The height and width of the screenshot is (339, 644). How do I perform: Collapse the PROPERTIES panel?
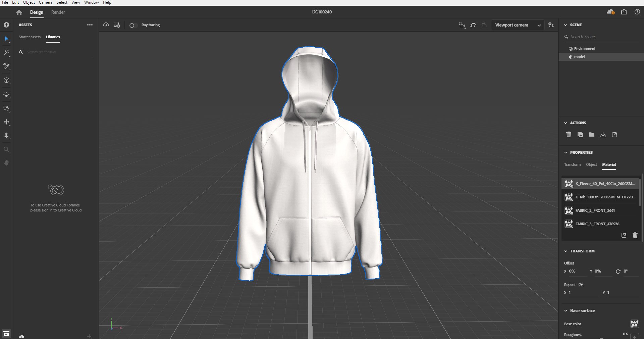click(x=566, y=152)
